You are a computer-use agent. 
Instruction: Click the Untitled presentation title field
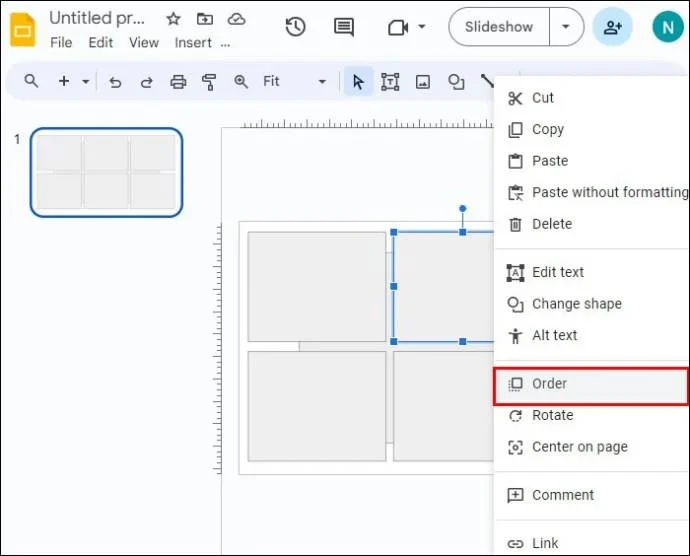pyautogui.click(x=97, y=18)
